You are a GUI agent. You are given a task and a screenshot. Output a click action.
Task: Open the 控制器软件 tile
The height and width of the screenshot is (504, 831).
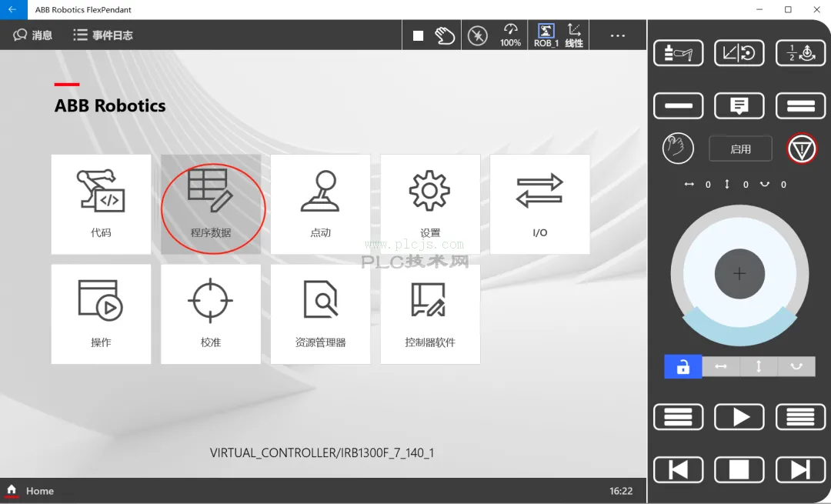click(430, 314)
